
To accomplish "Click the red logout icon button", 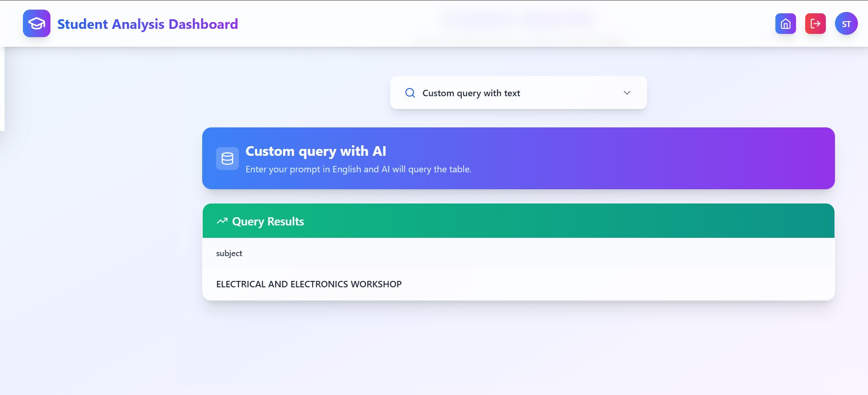I will point(815,24).
